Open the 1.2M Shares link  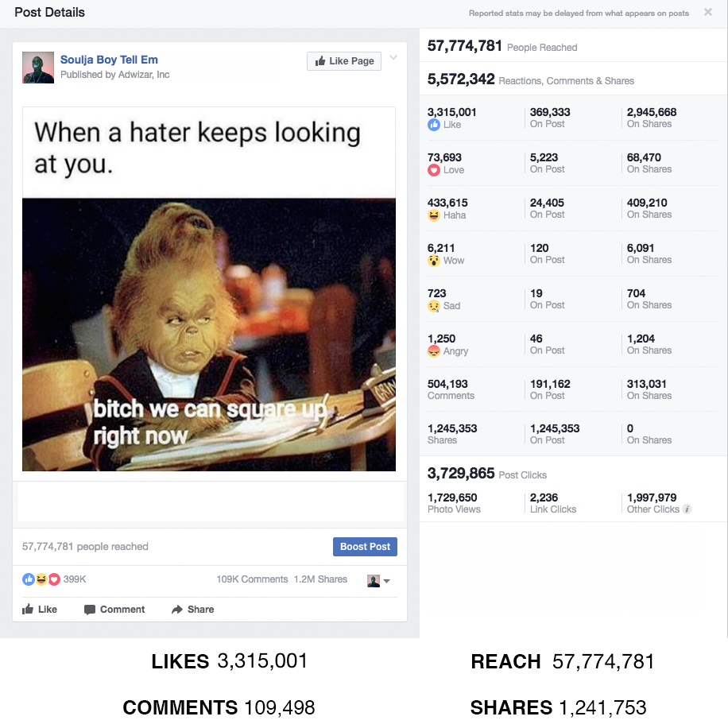tap(320, 579)
